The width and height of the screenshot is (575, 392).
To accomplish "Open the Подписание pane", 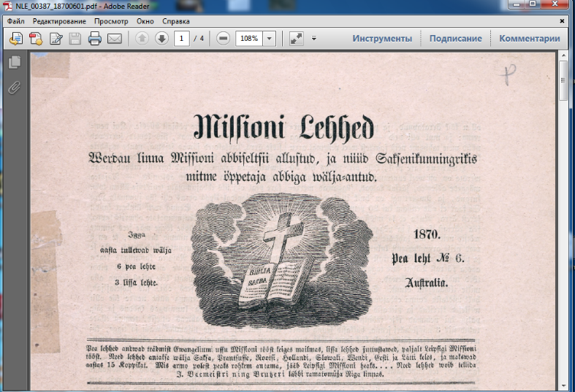I will click(455, 39).
